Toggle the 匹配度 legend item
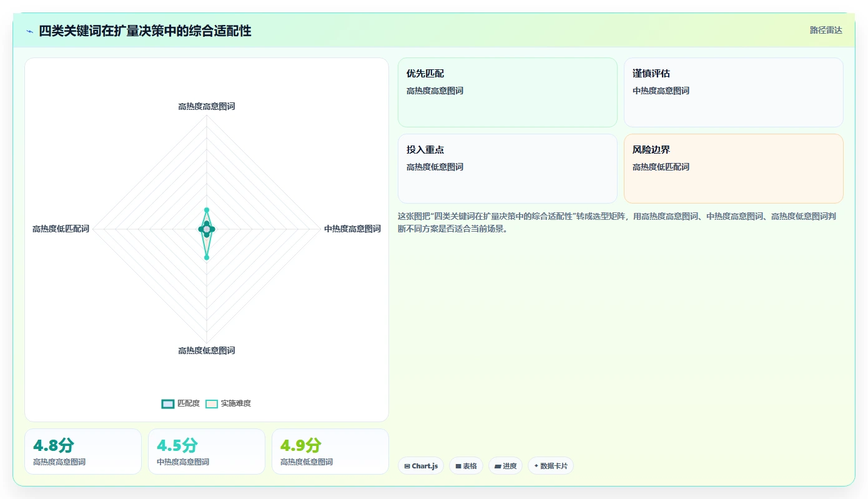The width and height of the screenshot is (868, 499). (x=180, y=403)
